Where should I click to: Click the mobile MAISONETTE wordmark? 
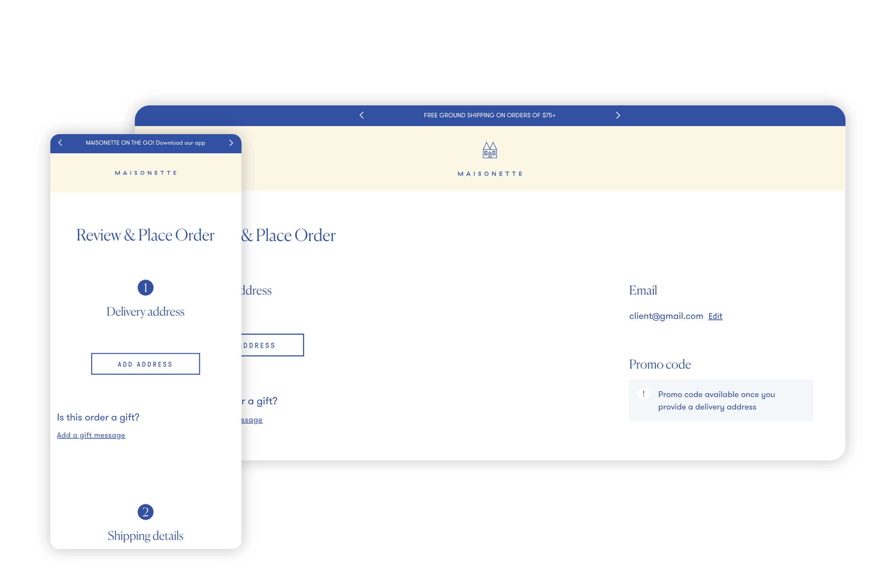(x=146, y=173)
